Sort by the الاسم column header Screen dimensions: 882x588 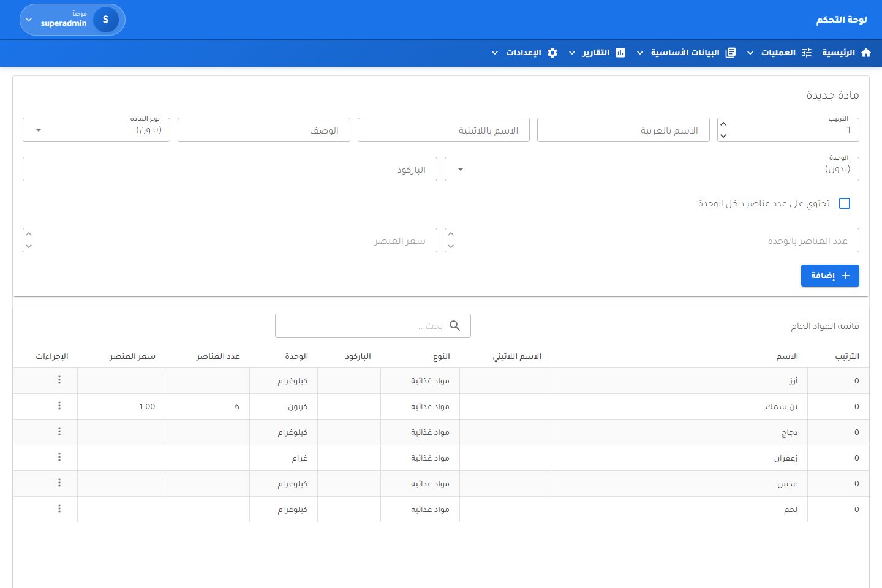pos(787,356)
